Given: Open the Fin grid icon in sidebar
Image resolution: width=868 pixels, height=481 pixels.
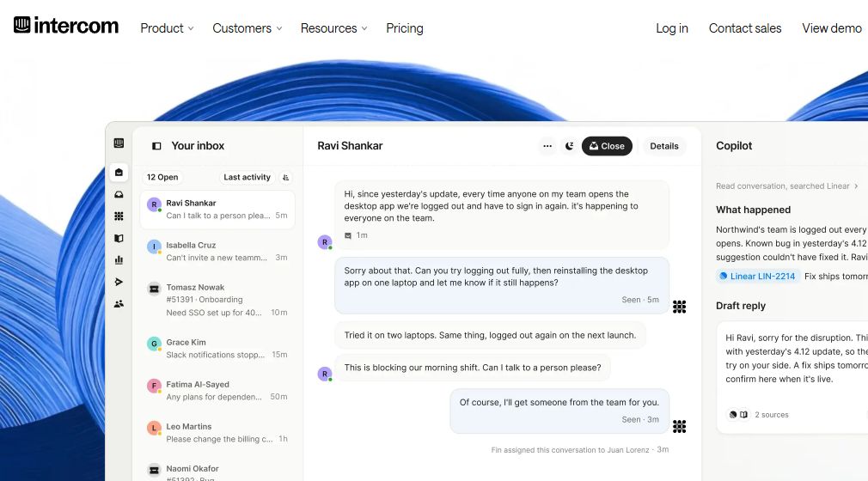Looking at the screenshot, I should point(119,216).
